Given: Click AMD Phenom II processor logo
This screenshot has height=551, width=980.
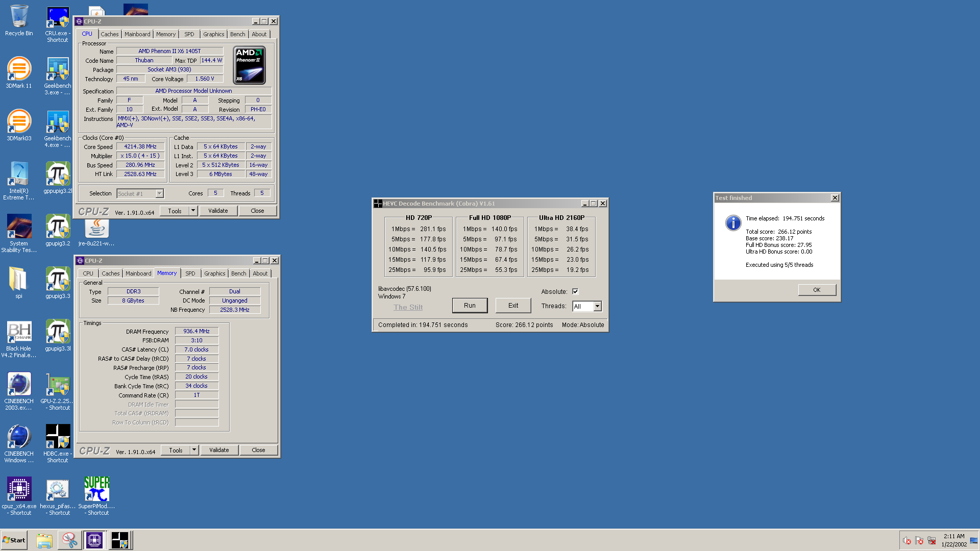Looking at the screenshot, I should [250, 65].
